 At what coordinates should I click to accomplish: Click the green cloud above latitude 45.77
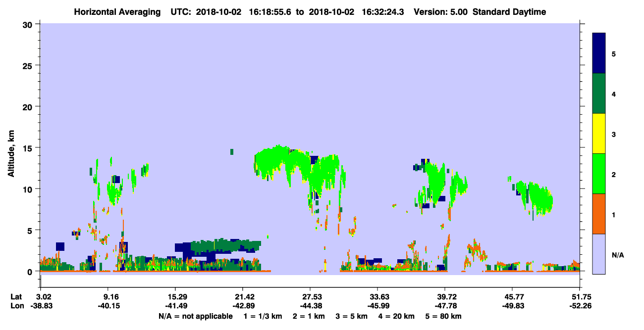(x=535, y=198)
